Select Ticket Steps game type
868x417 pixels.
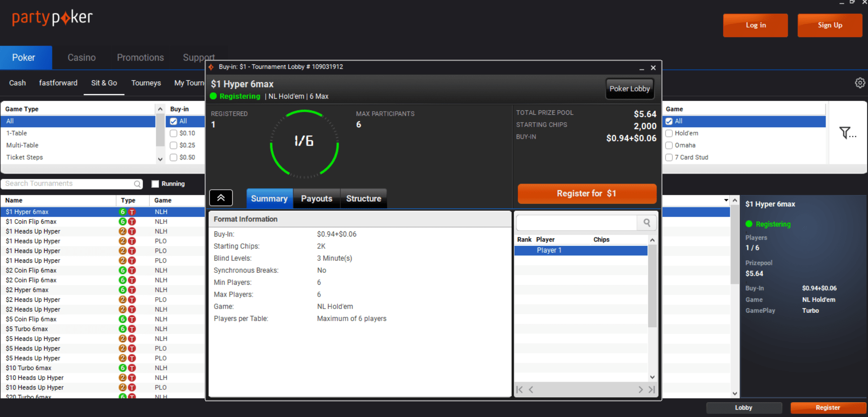click(78, 157)
